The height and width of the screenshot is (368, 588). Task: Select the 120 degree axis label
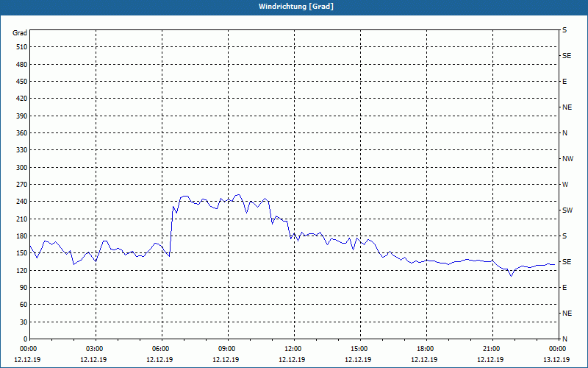click(22, 270)
